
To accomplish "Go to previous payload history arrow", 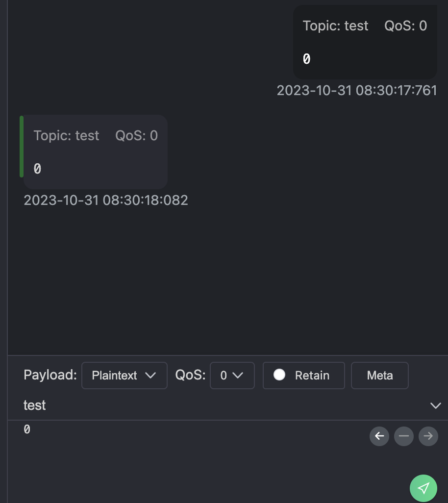I will click(379, 436).
